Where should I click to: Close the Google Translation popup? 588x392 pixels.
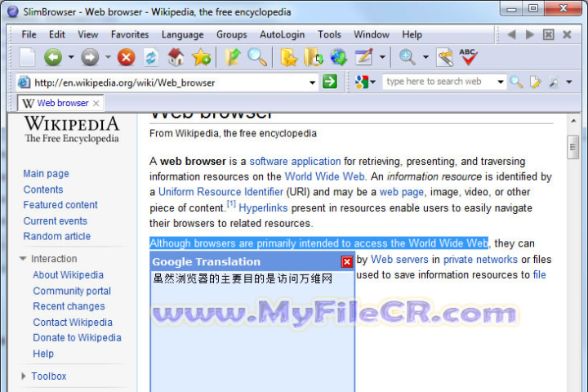pos(347,262)
